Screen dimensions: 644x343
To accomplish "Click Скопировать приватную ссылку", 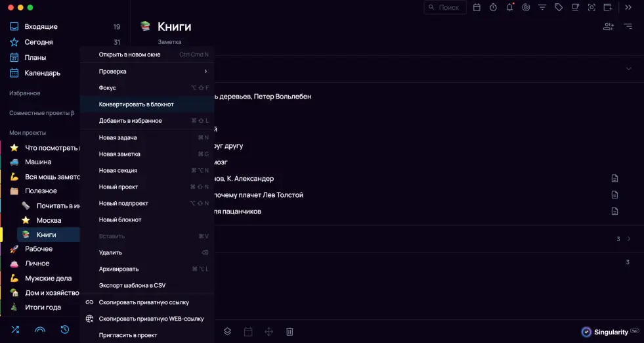I will click(144, 302).
